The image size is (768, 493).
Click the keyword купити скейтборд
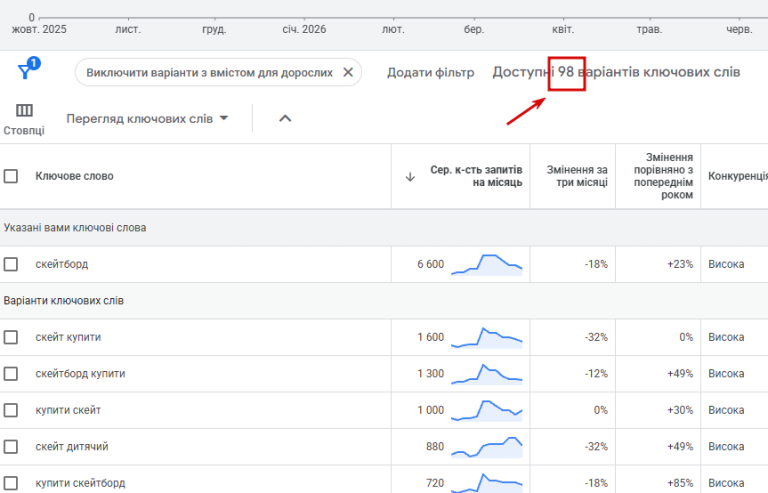click(80, 483)
